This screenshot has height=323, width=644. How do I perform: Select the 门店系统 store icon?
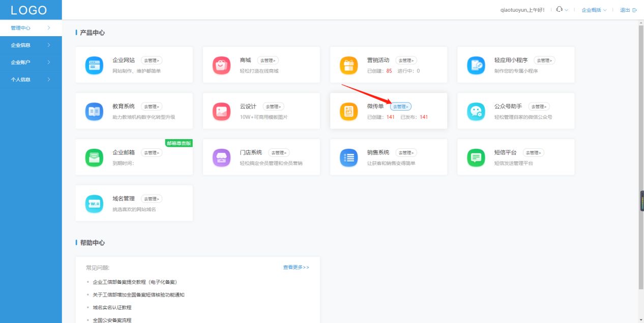[x=221, y=157]
